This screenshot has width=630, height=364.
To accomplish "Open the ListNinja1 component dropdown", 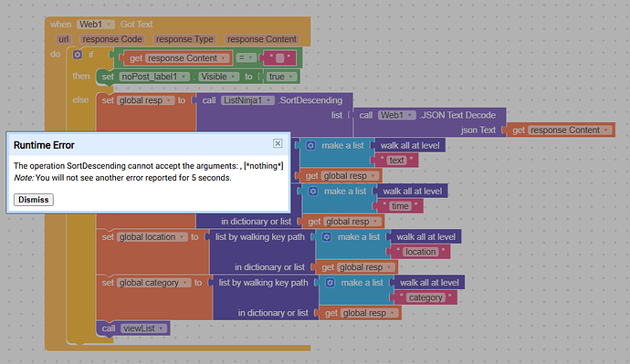I will click(x=247, y=100).
